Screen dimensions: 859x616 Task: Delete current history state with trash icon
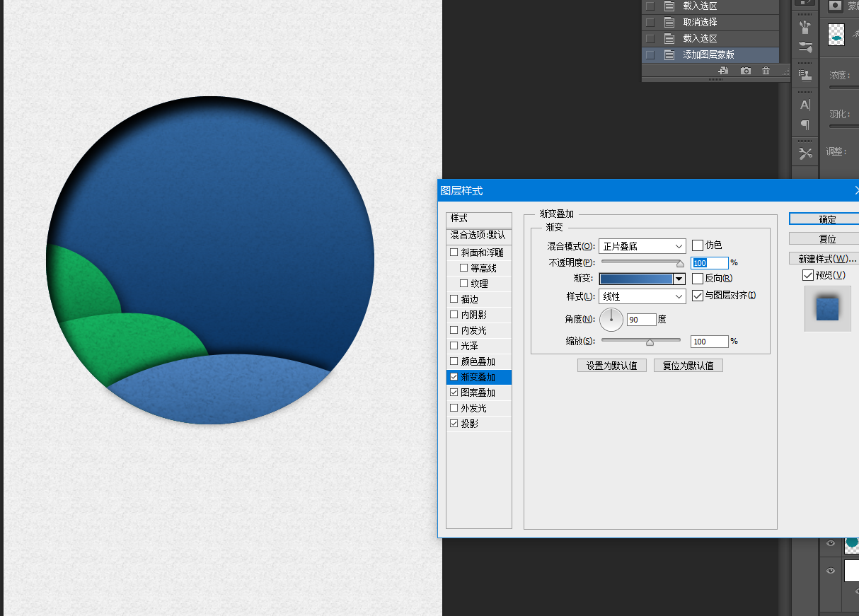point(766,71)
